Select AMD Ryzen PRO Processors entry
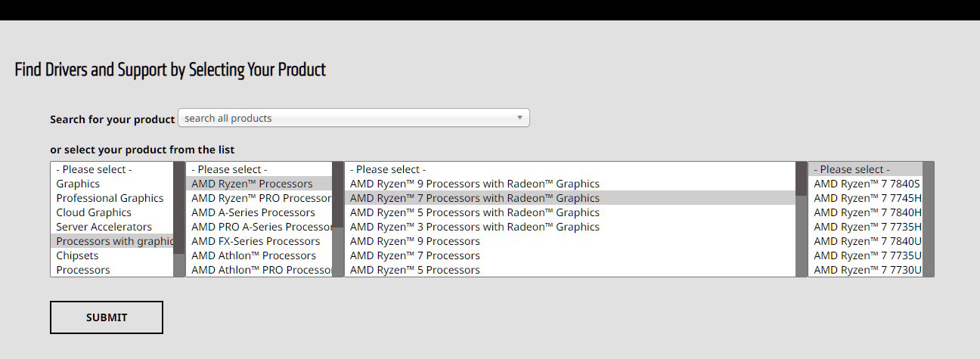Viewport: 980px width, 359px height. [x=261, y=198]
